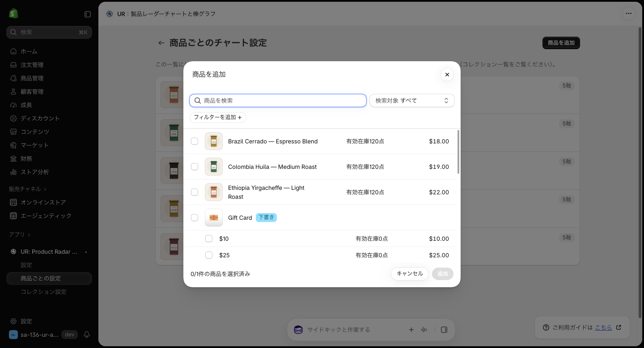Click the Sidekick panel toggle icon
The width and height of the screenshot is (644, 348).
point(444,330)
